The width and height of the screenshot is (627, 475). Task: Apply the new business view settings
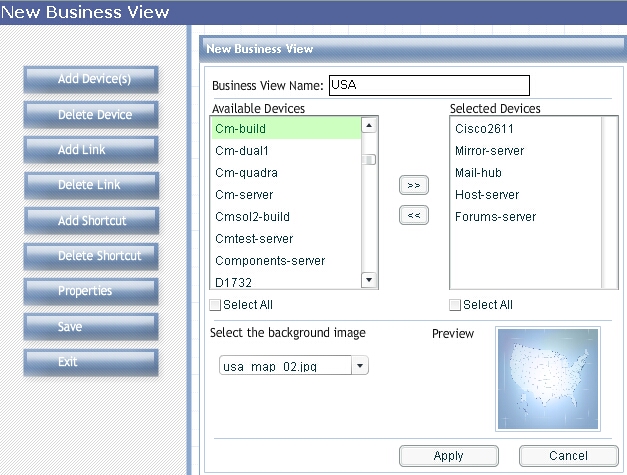449,456
